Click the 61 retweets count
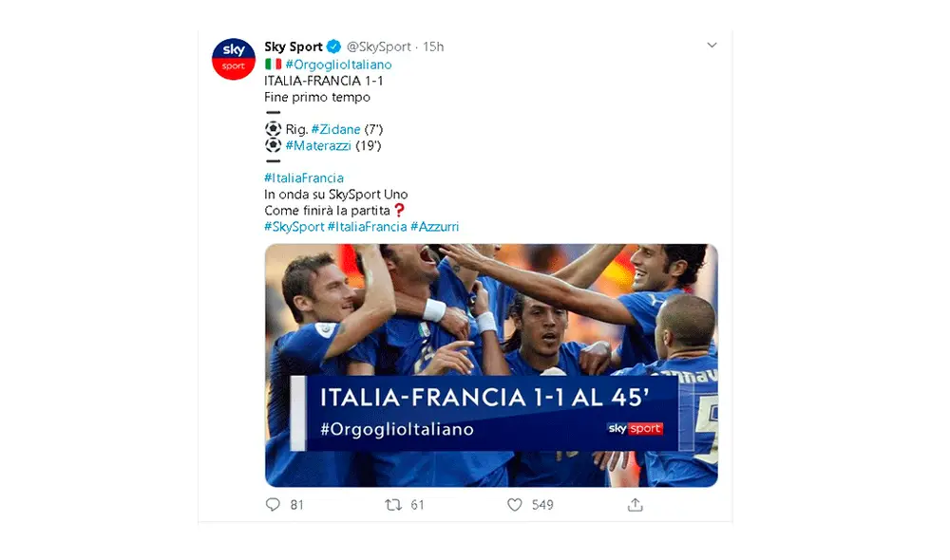The height and width of the screenshot is (560, 950). [417, 505]
